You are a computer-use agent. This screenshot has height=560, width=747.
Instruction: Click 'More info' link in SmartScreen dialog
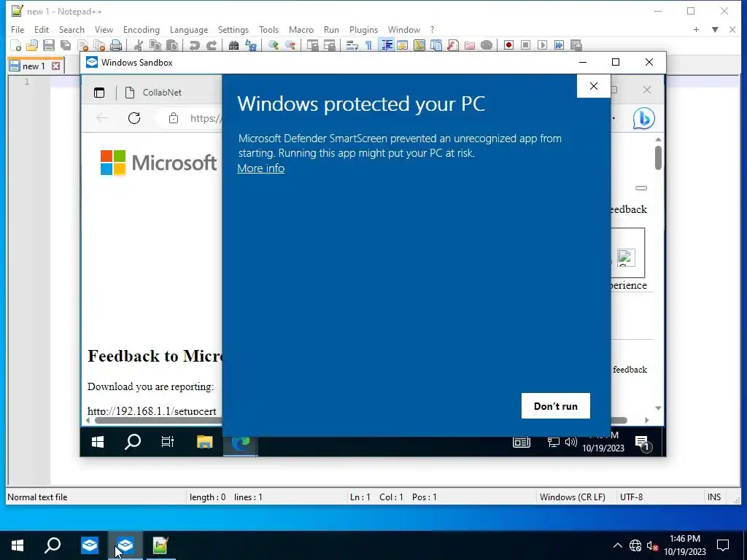click(x=260, y=168)
